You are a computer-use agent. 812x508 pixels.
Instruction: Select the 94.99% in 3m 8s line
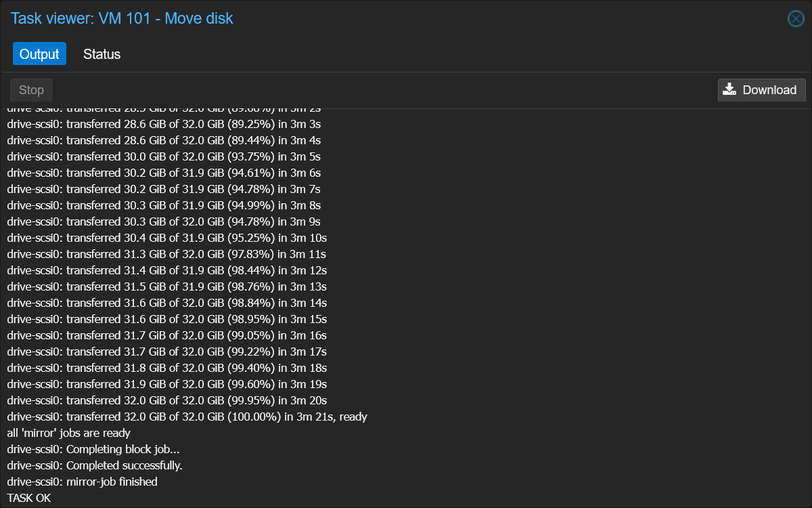click(164, 205)
